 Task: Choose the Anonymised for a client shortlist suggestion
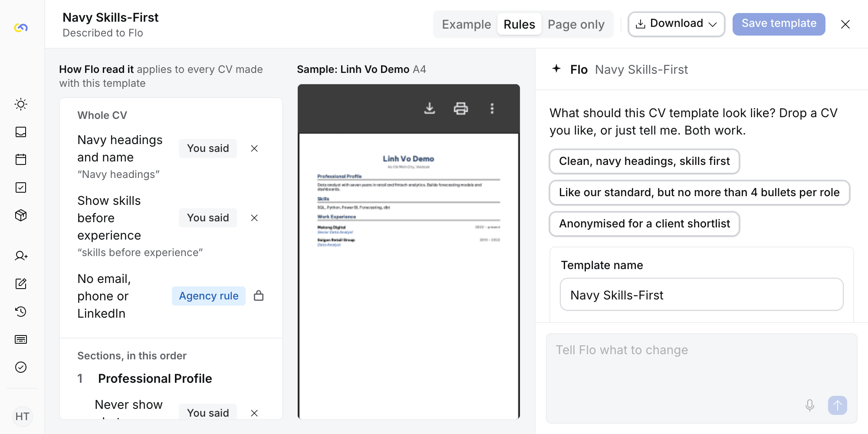[x=644, y=224]
